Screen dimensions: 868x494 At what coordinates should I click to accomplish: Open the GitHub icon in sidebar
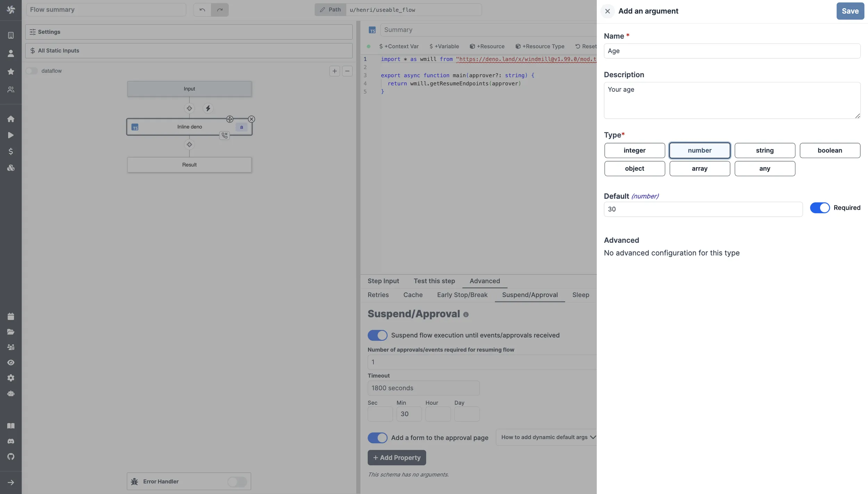click(x=11, y=456)
